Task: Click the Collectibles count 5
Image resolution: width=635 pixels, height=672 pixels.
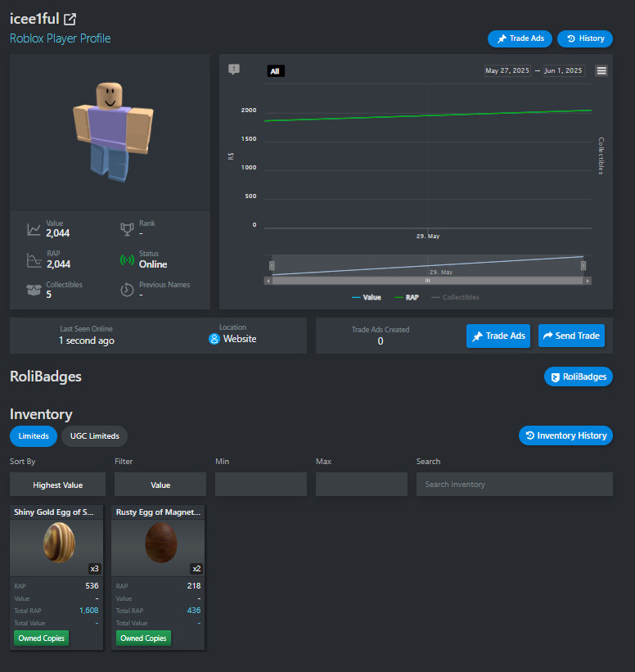Action: click(49, 295)
